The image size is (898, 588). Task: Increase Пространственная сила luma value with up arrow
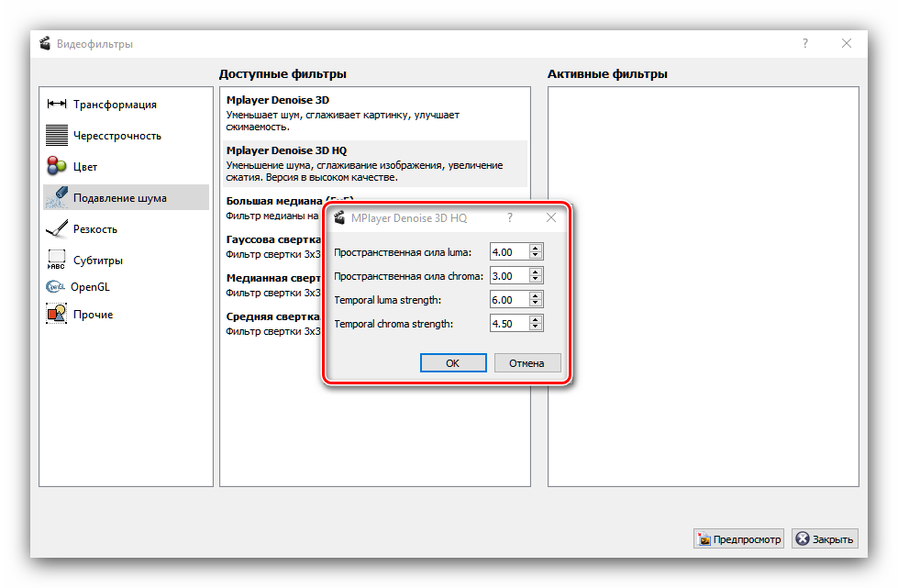(x=536, y=248)
